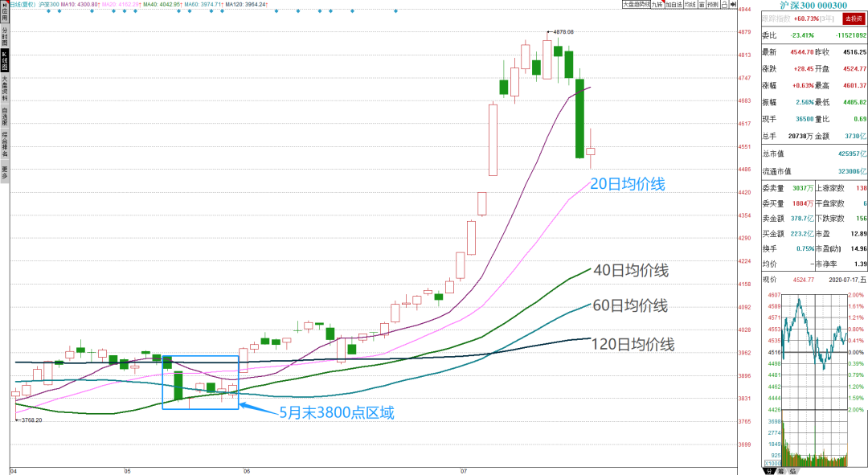Viewport: 868px width, 475px height.
Task: Open the 九转 indicator
Action: pyautogui.click(x=657, y=5)
